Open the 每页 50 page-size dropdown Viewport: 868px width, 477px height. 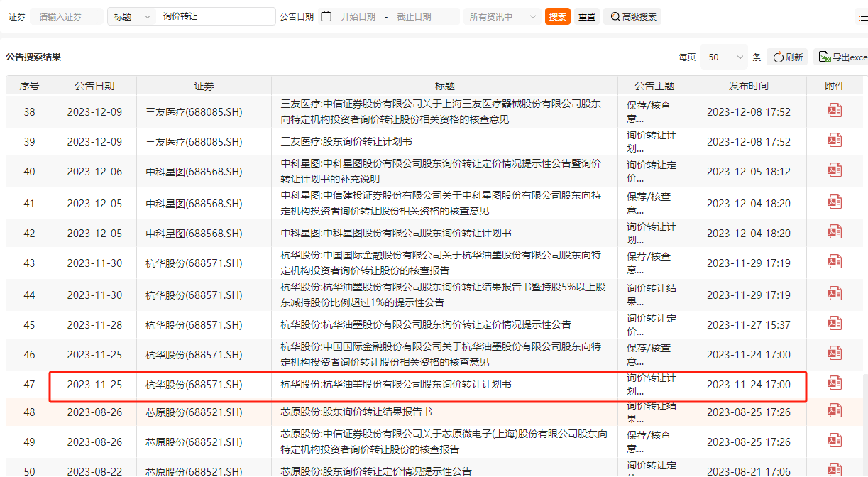click(724, 57)
